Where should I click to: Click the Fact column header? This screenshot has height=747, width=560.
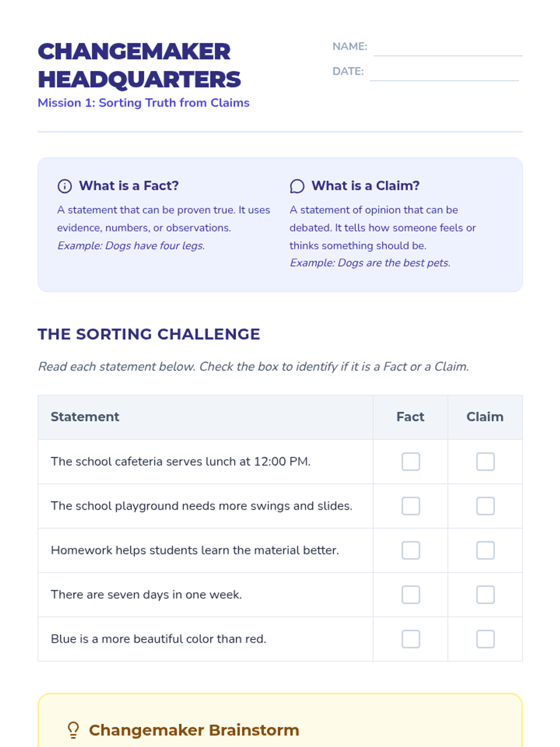tap(411, 417)
